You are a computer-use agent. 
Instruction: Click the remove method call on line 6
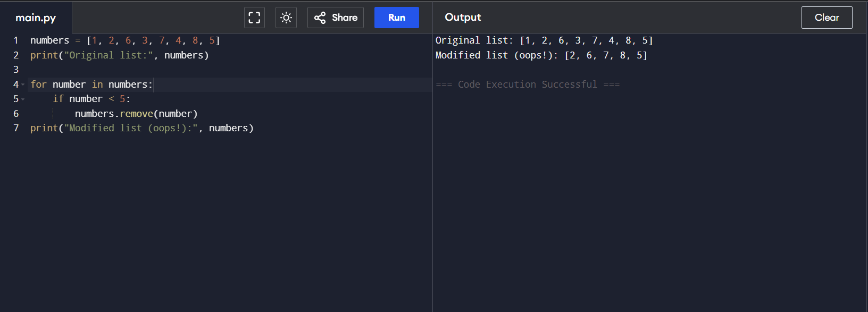point(136,114)
